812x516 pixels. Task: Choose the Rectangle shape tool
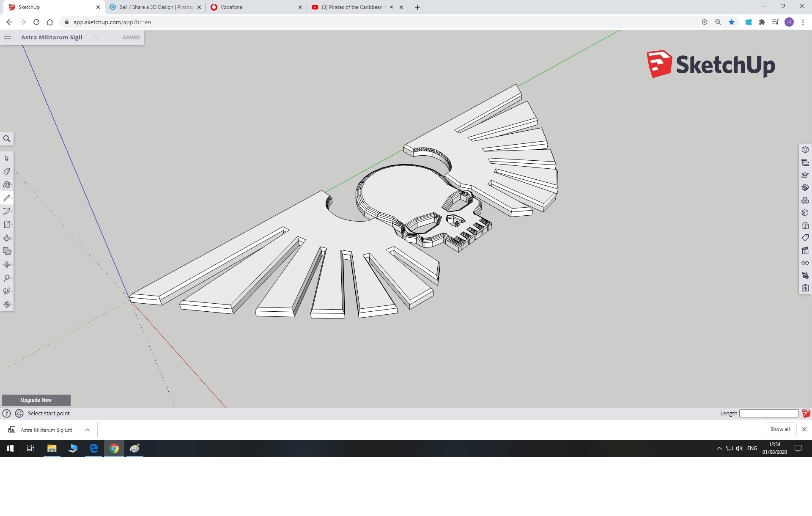[x=7, y=225]
